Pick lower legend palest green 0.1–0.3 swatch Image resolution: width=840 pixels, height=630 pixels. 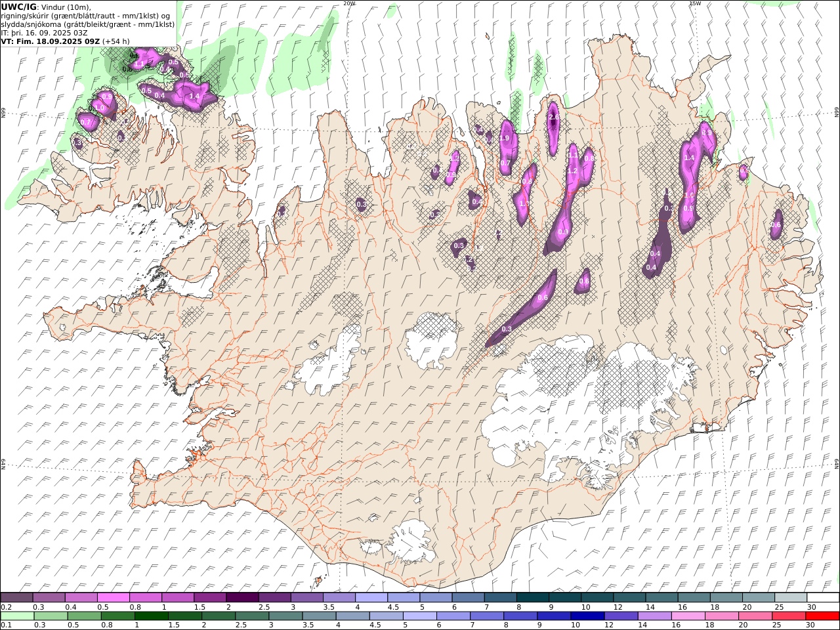(x=16, y=616)
